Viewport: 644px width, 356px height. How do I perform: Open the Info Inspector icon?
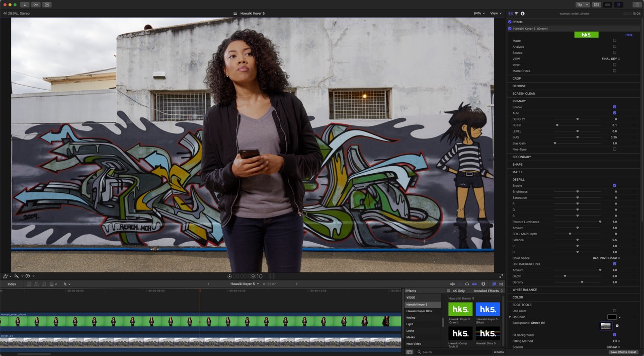click(522, 14)
